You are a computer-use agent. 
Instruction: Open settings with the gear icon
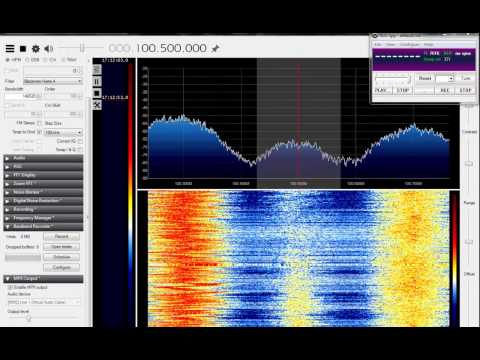(35, 49)
